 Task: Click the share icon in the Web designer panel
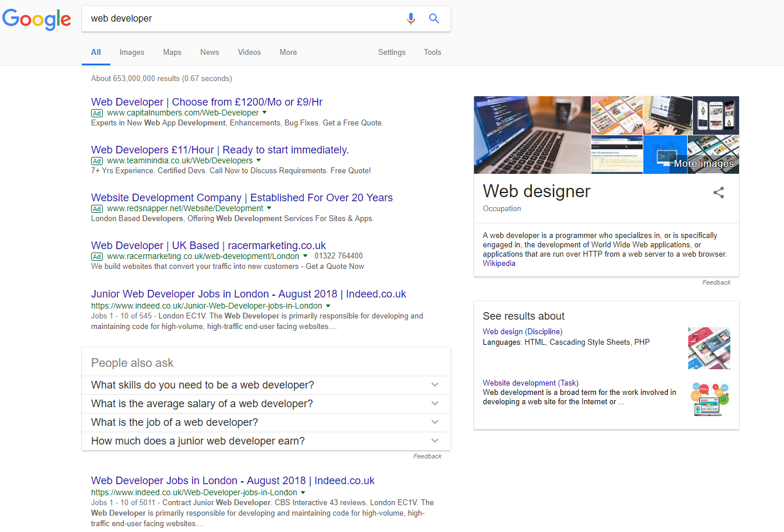718,192
